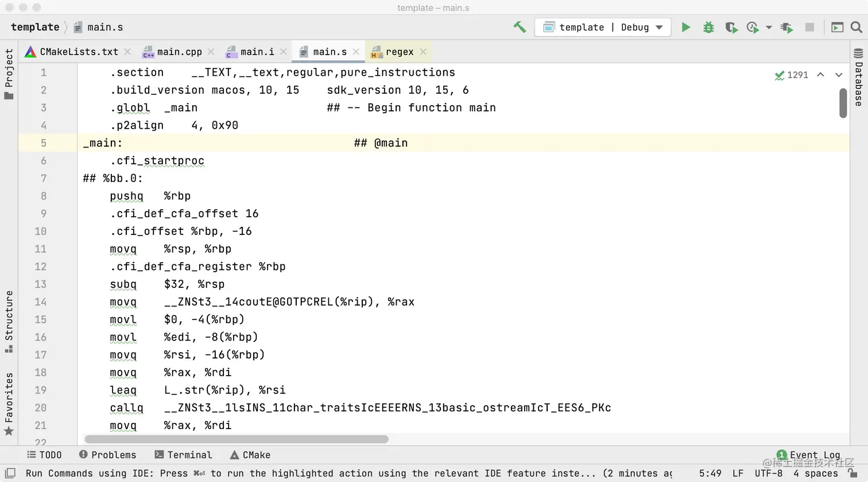Open Search Everywhere magnifier

click(856, 27)
